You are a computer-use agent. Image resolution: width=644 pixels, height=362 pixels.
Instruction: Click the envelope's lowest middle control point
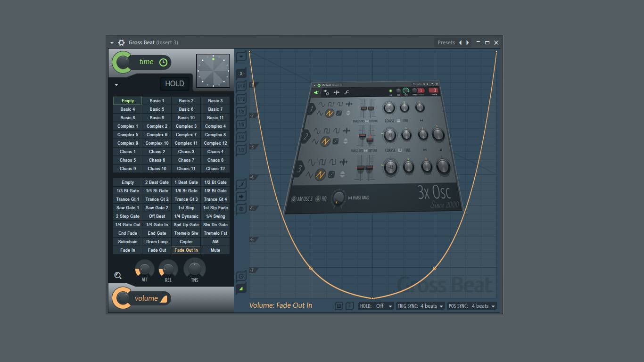pos(373,298)
